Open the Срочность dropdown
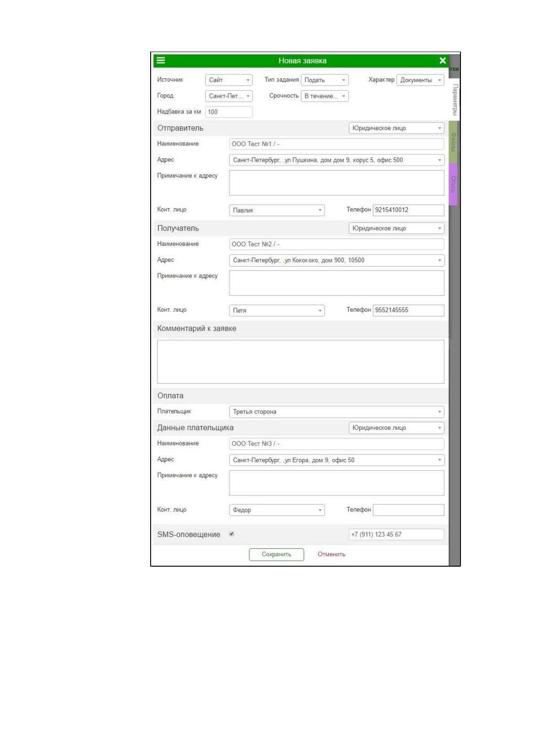Viewport: 534px width, 756px height. (x=325, y=96)
